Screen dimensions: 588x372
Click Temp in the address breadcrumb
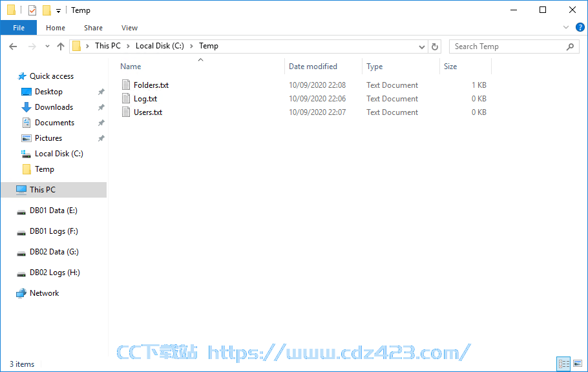209,46
